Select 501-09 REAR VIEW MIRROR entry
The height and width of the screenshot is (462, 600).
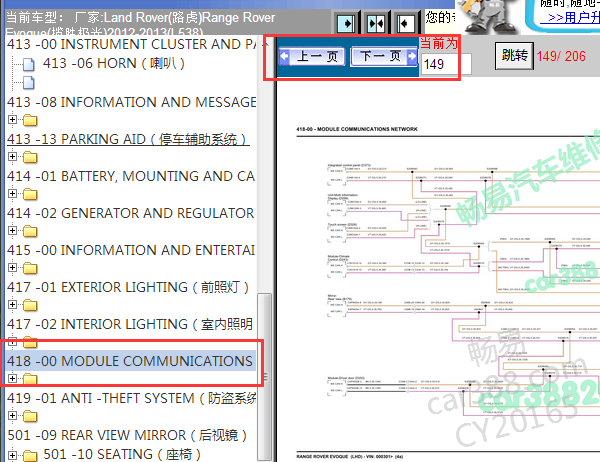click(127, 435)
